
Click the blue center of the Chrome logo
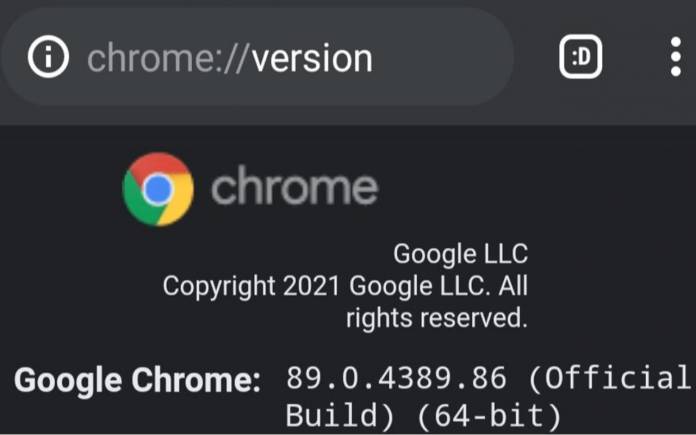158,190
